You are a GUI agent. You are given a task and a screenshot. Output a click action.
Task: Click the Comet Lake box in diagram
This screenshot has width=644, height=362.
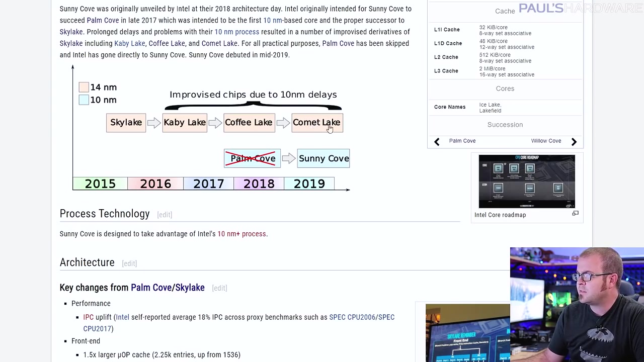(x=317, y=123)
